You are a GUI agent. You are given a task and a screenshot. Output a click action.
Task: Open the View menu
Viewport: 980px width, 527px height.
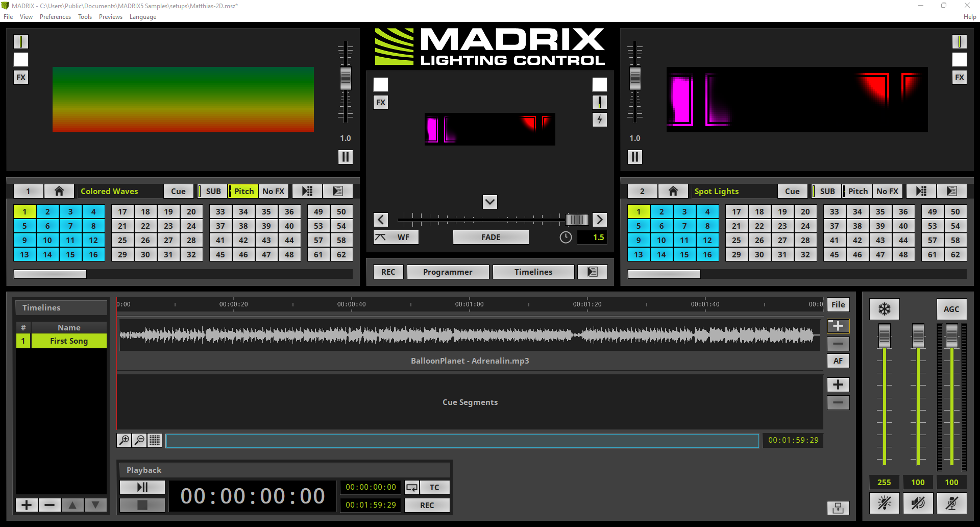[x=26, y=17]
